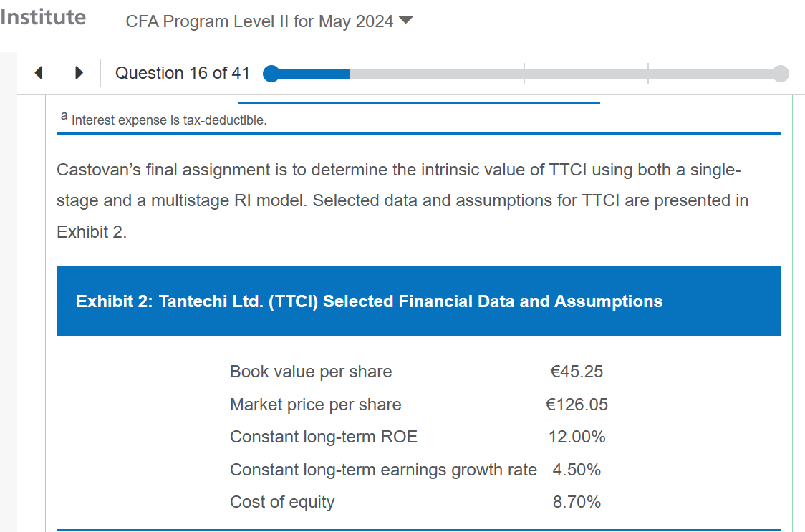Image resolution: width=805 pixels, height=532 pixels.
Task: Click the first tick mark on progress bar
Action: click(400, 74)
